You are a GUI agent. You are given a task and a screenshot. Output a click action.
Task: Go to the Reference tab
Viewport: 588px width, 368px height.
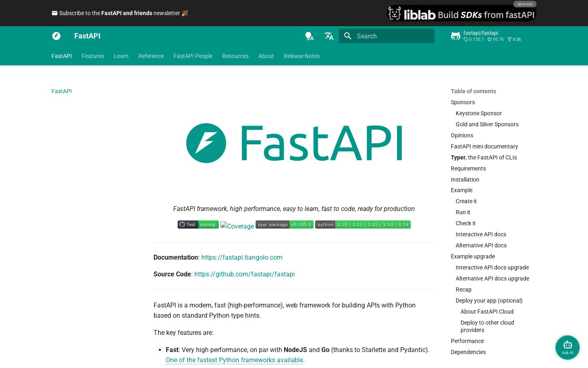click(151, 56)
